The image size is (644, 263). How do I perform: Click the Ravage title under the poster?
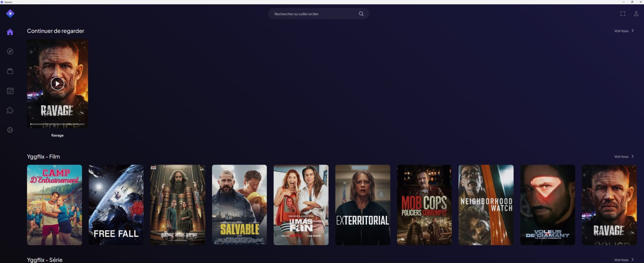coord(57,135)
